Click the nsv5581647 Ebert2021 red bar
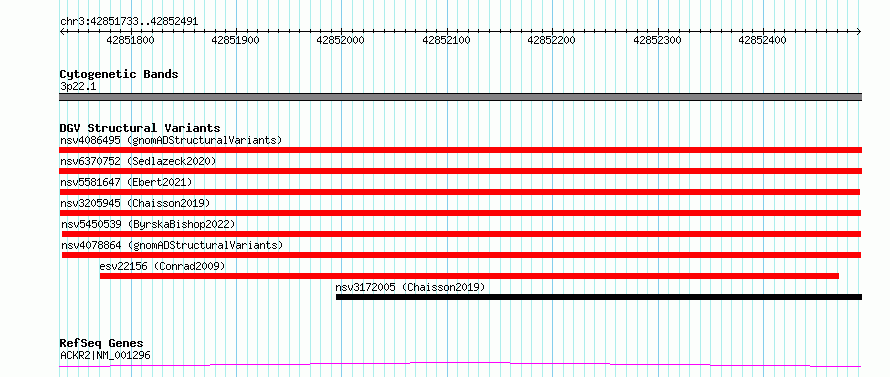890x377 pixels. tap(460, 192)
